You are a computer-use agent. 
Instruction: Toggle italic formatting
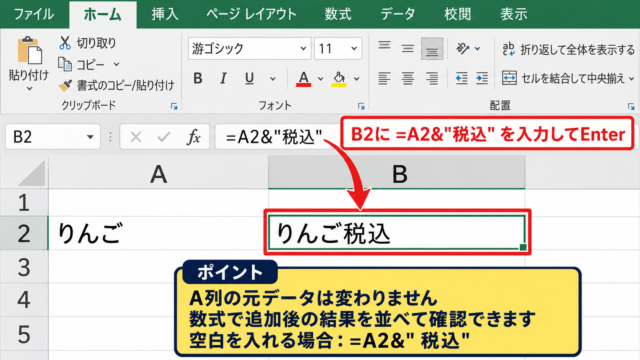click(x=223, y=78)
